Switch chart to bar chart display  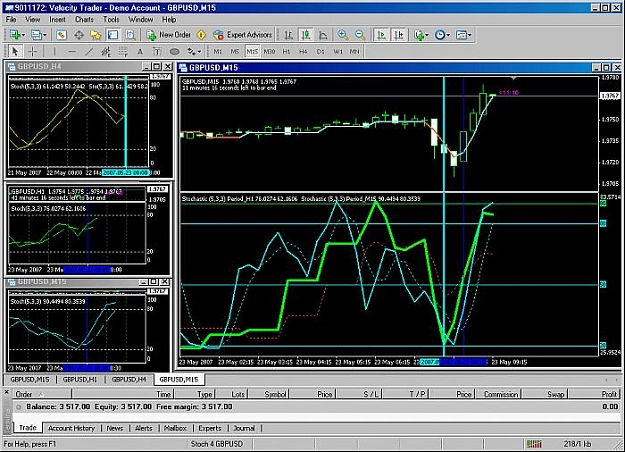(289, 35)
